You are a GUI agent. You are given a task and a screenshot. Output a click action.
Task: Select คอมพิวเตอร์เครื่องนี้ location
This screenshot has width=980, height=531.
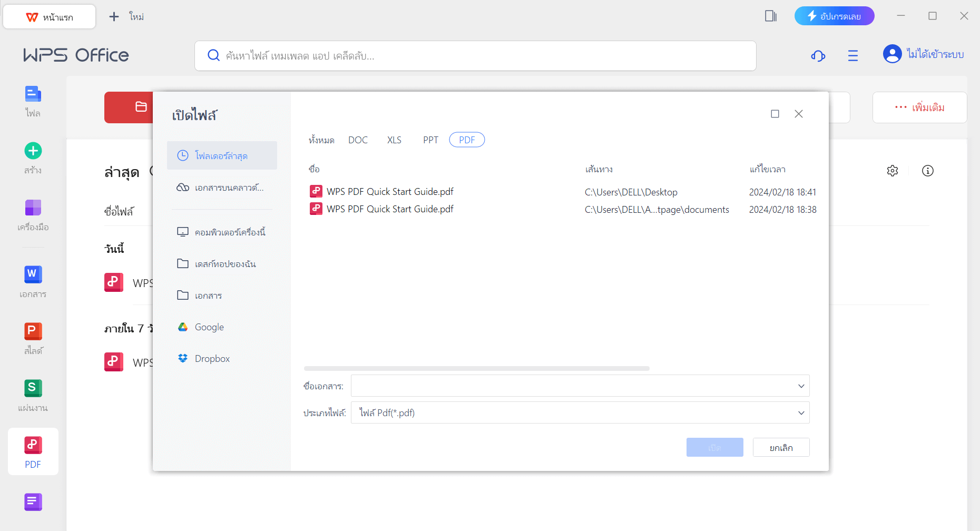[222, 232]
